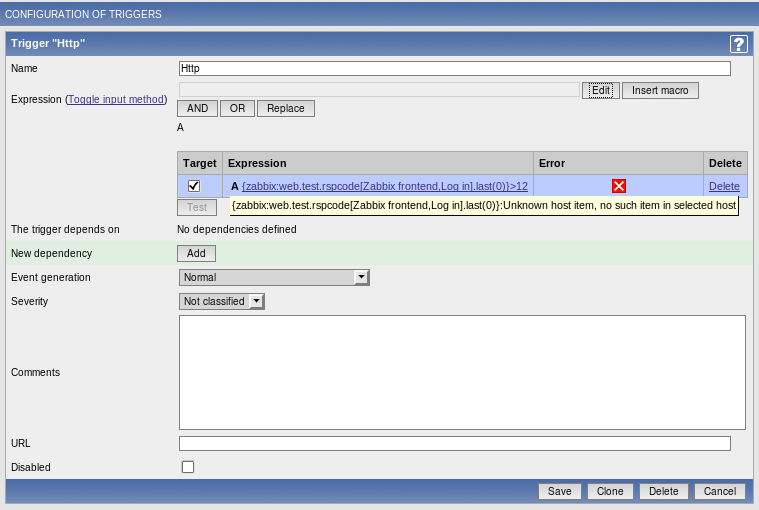This screenshot has width=759, height=510.
Task: Click the Replace button
Action: point(286,108)
